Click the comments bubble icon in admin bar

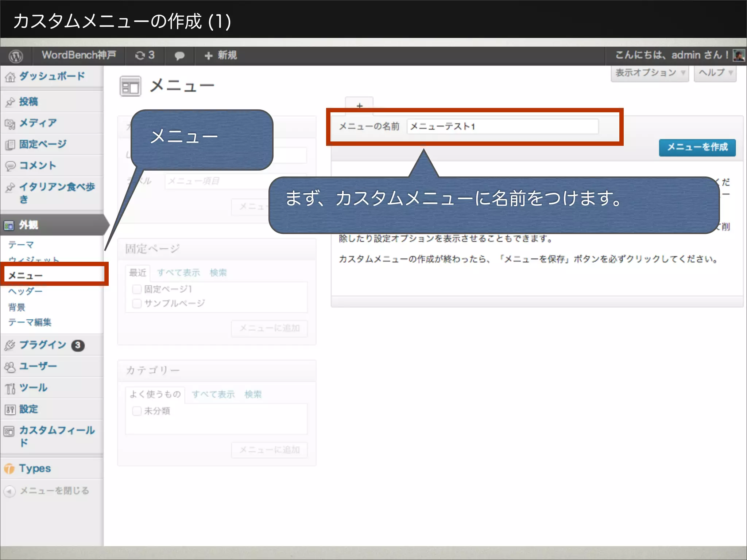[179, 56]
